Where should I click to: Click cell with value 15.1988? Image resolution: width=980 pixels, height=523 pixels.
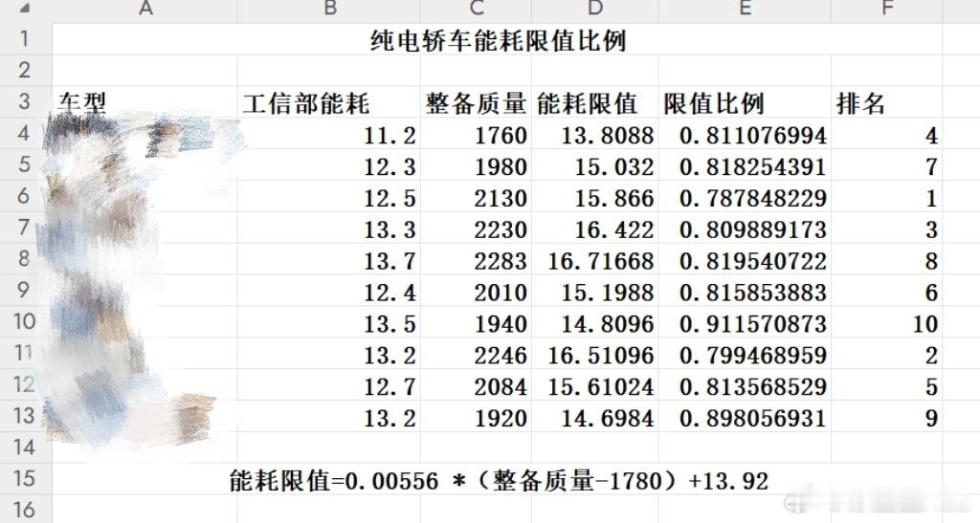[595, 292]
